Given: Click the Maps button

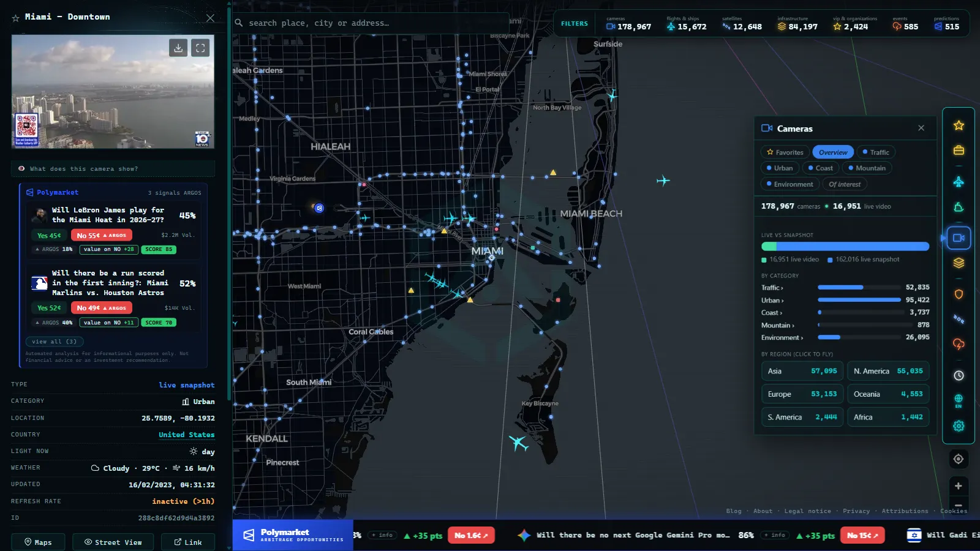Looking at the screenshot, I should 38,542.
